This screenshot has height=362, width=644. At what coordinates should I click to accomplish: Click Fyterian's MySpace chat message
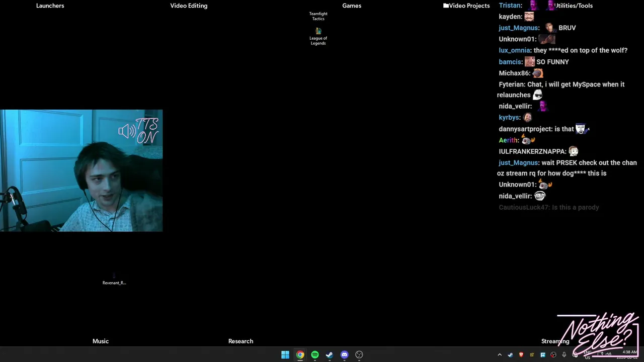[x=561, y=89]
